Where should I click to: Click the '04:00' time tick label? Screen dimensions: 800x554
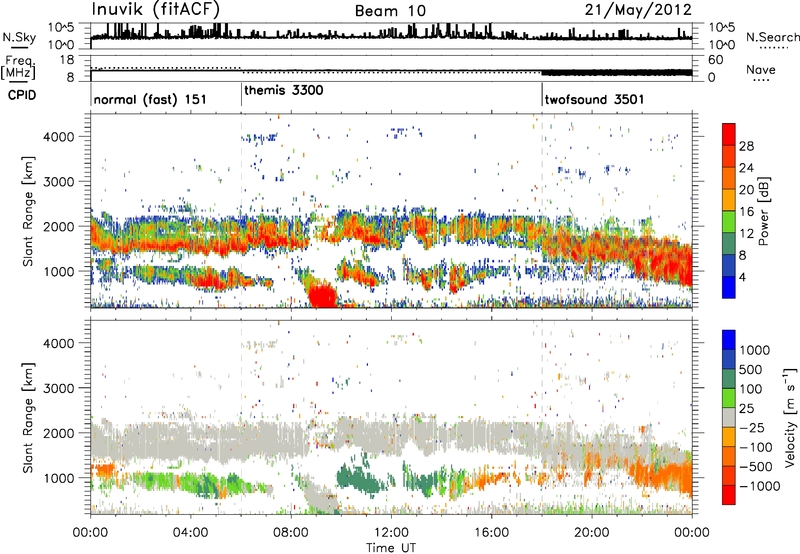pyautogui.click(x=190, y=533)
